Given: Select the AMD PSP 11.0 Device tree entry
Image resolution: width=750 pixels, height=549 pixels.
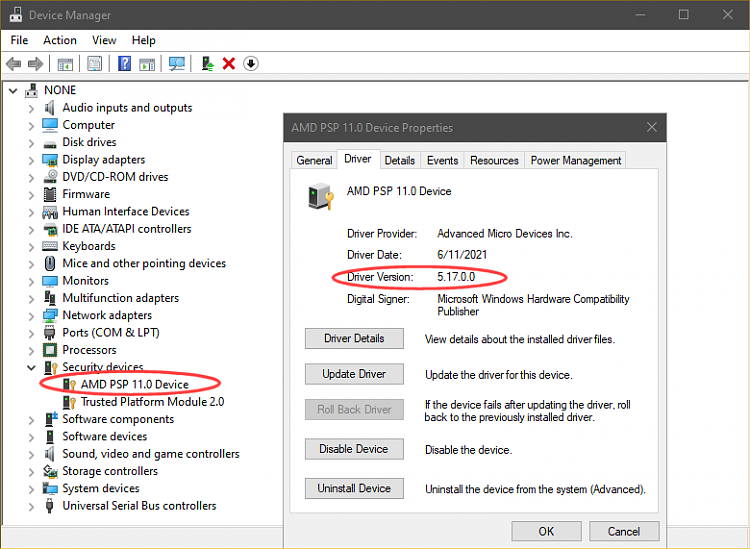Looking at the screenshot, I should click(134, 384).
